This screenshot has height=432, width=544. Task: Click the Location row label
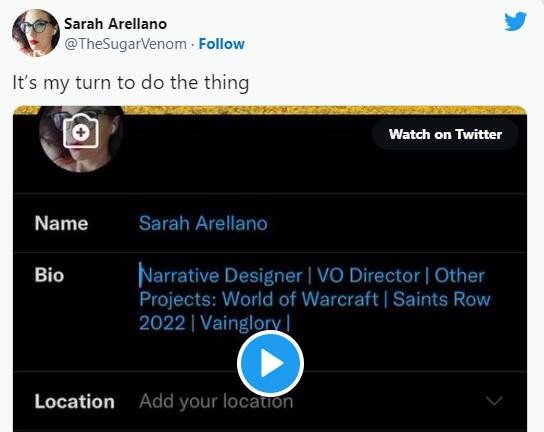(x=74, y=402)
